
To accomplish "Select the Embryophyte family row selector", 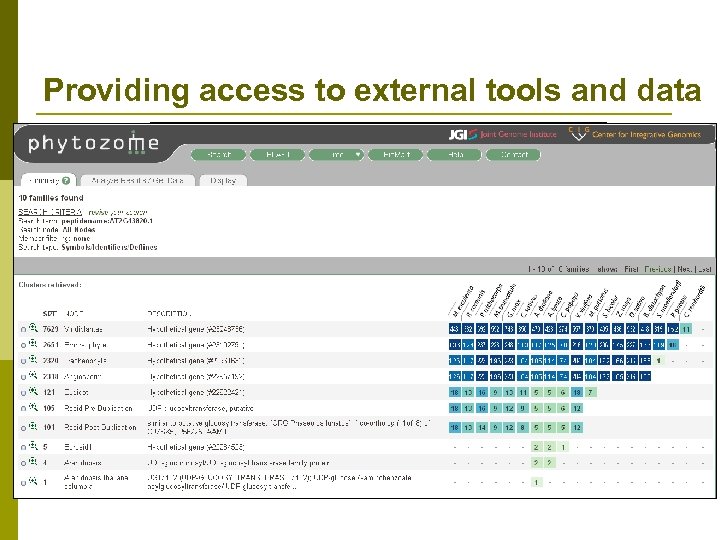I will 23,345.
